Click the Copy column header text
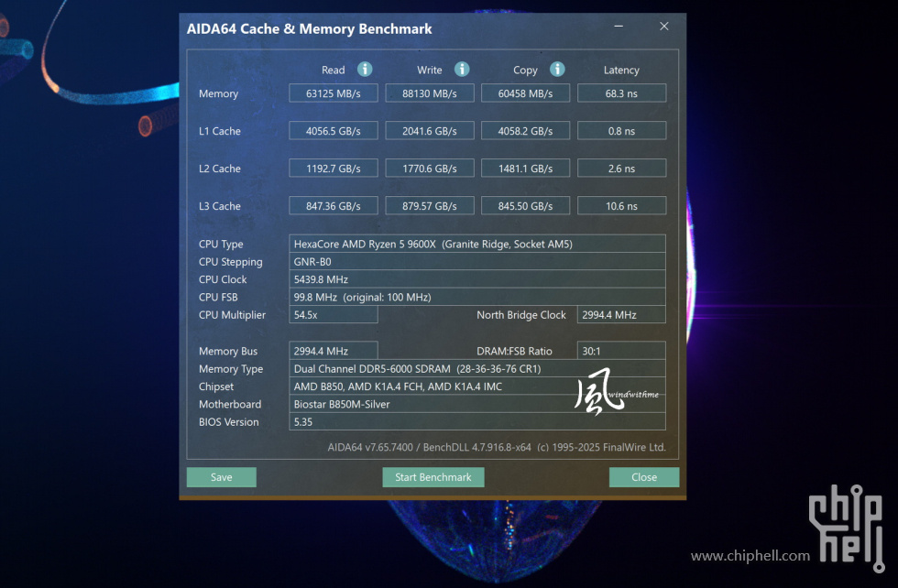Viewport: 898px width, 588px height. click(525, 71)
